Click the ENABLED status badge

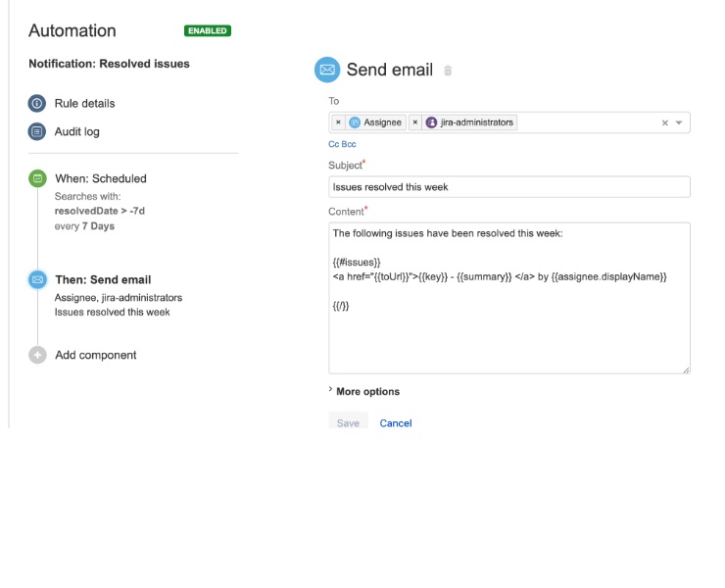point(208,30)
